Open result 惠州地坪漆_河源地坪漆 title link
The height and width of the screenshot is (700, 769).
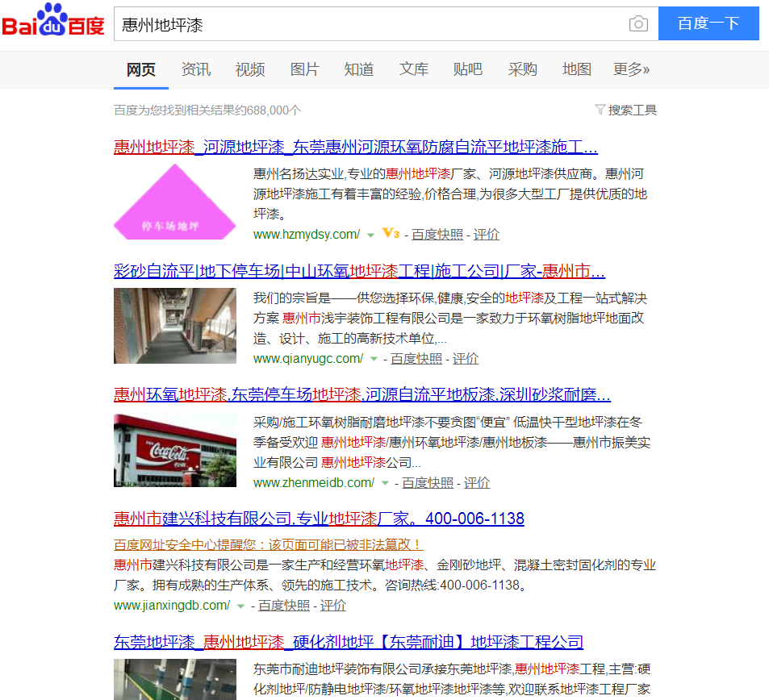356,147
